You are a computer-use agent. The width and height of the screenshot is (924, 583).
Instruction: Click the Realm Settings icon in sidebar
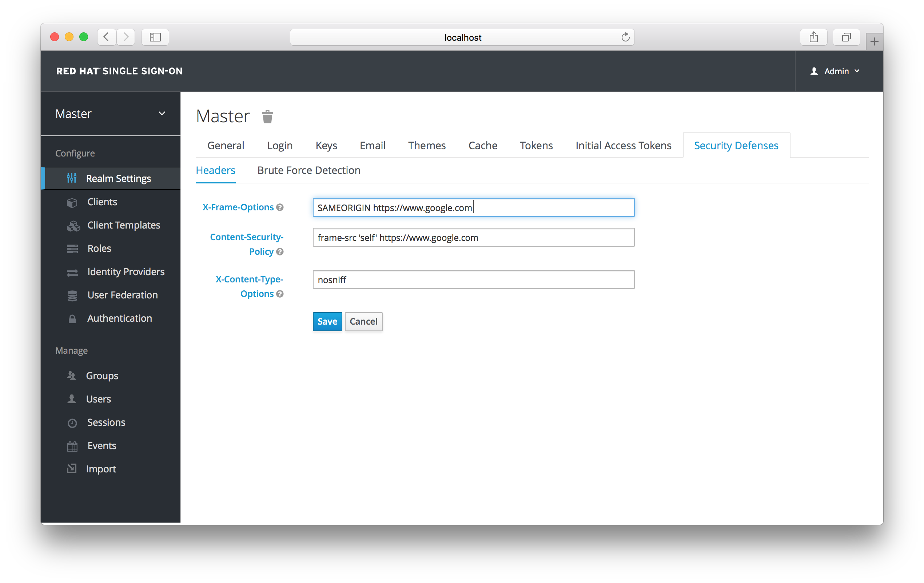click(x=73, y=178)
